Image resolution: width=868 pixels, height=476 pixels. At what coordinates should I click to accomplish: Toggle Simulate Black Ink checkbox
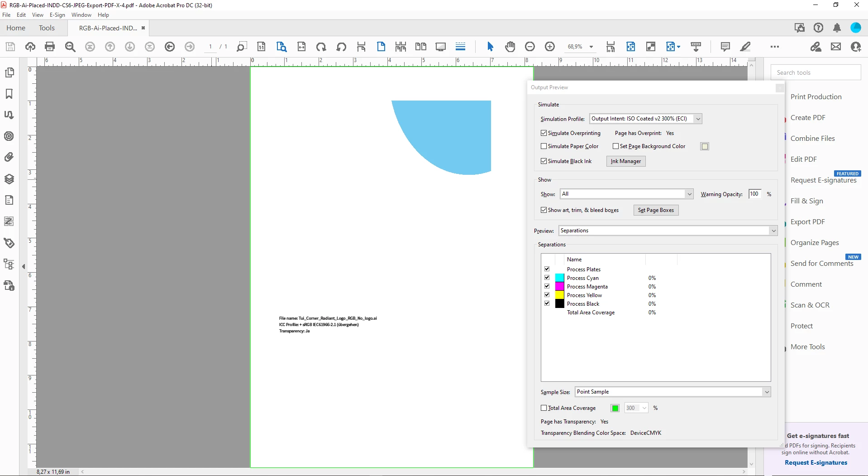pyautogui.click(x=544, y=161)
